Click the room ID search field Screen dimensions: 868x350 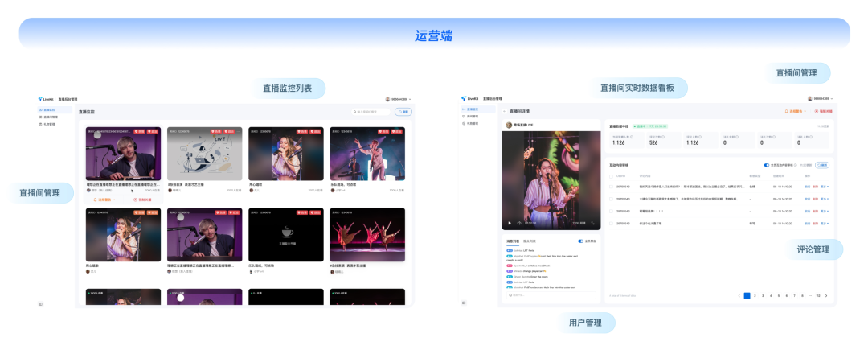tap(371, 111)
